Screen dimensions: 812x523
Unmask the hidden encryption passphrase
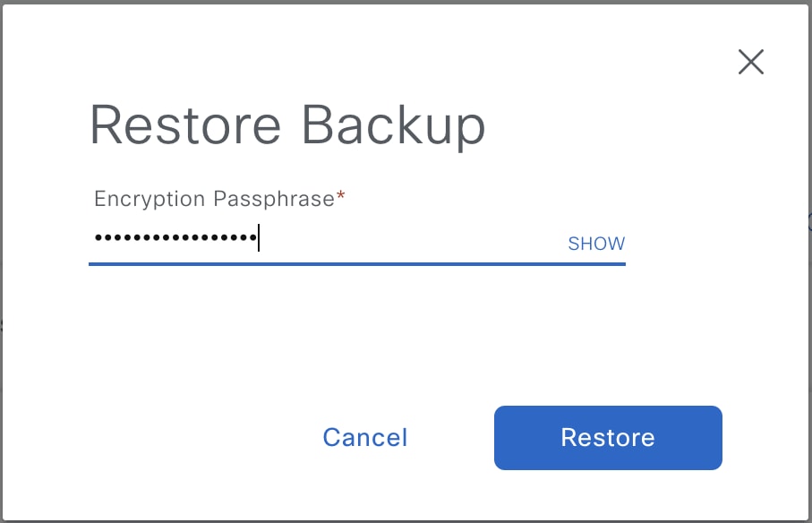595,243
